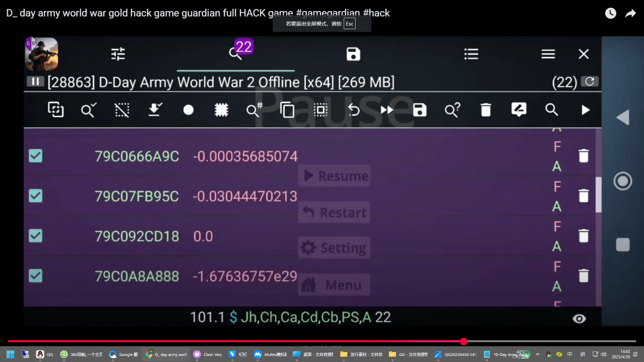Click the emulator home circle button
The width and height of the screenshot is (644, 362).
[623, 181]
